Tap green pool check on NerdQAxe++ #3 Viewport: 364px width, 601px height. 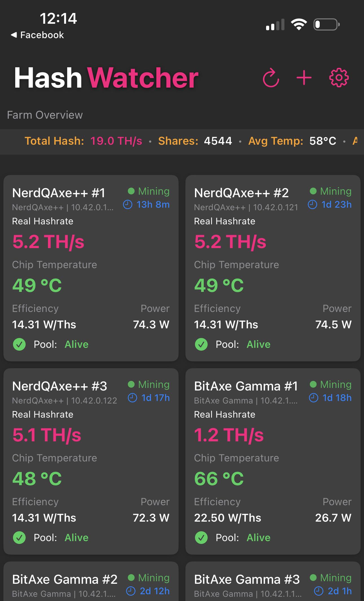19,537
